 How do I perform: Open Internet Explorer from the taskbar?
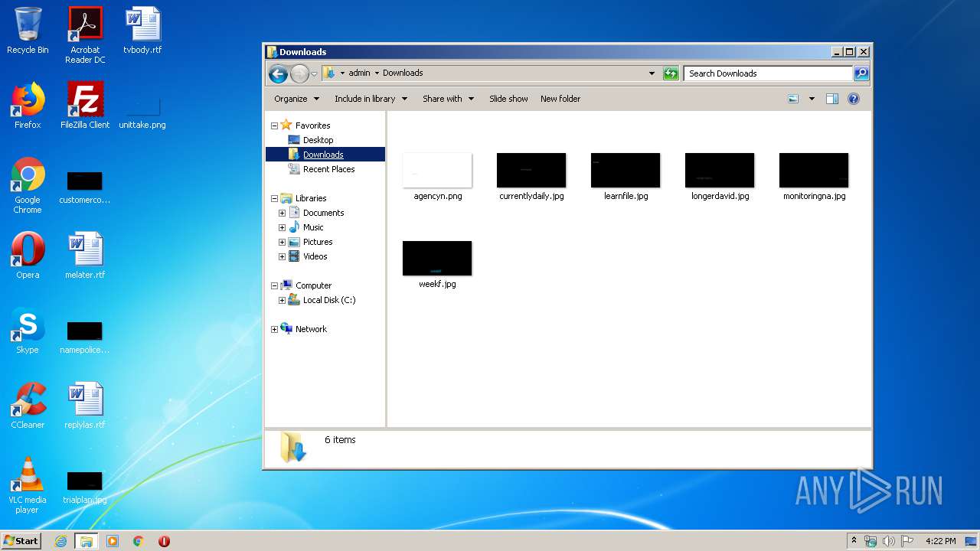[x=61, y=541]
